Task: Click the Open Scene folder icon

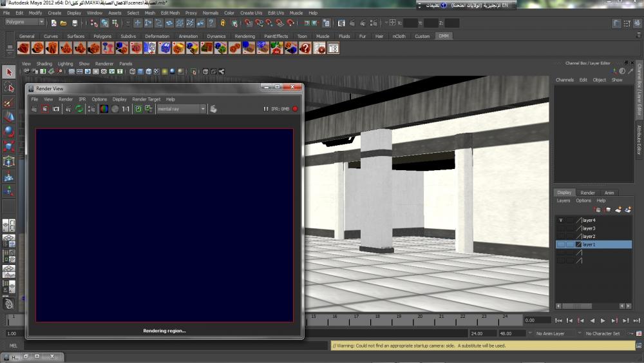Action: [64, 23]
